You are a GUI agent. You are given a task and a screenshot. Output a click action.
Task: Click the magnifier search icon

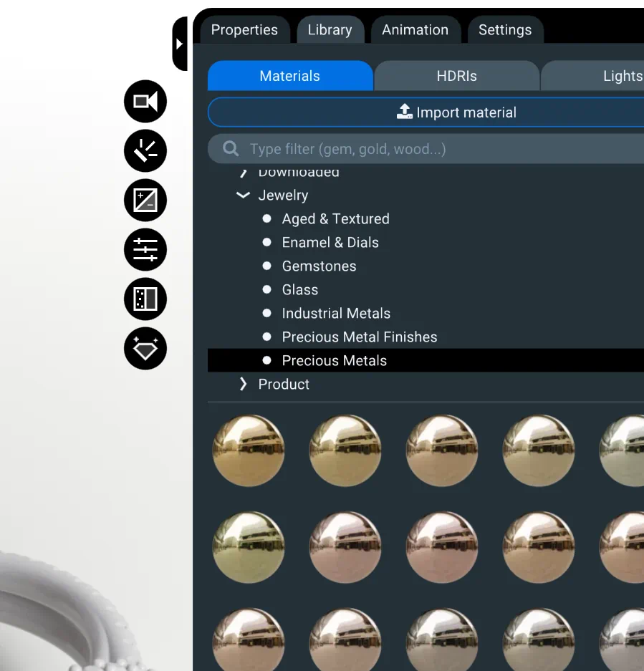point(231,149)
